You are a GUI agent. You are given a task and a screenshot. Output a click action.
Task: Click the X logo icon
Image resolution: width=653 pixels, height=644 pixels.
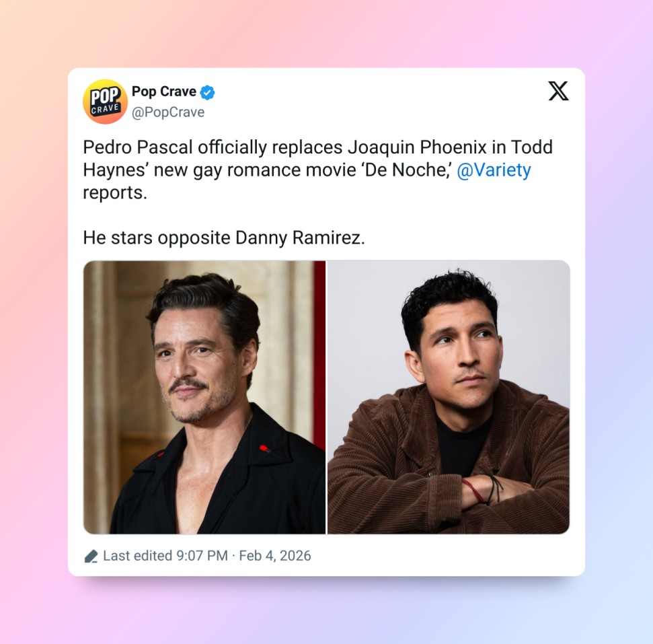(x=558, y=91)
